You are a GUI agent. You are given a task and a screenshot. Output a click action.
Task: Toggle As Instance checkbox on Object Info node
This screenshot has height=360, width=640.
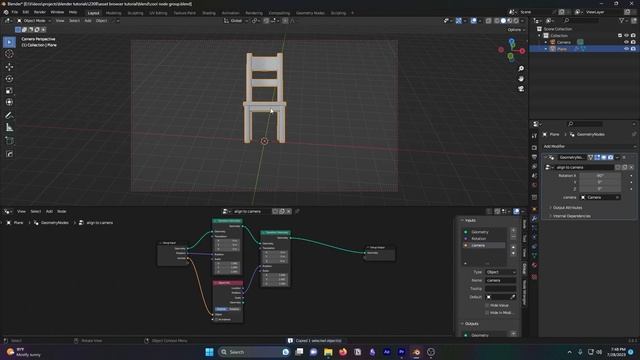coord(216,320)
